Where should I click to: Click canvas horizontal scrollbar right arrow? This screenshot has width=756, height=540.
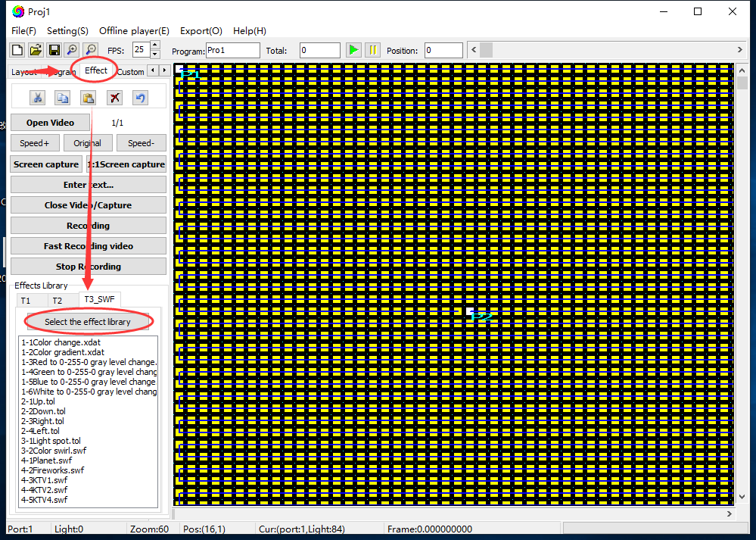729,514
